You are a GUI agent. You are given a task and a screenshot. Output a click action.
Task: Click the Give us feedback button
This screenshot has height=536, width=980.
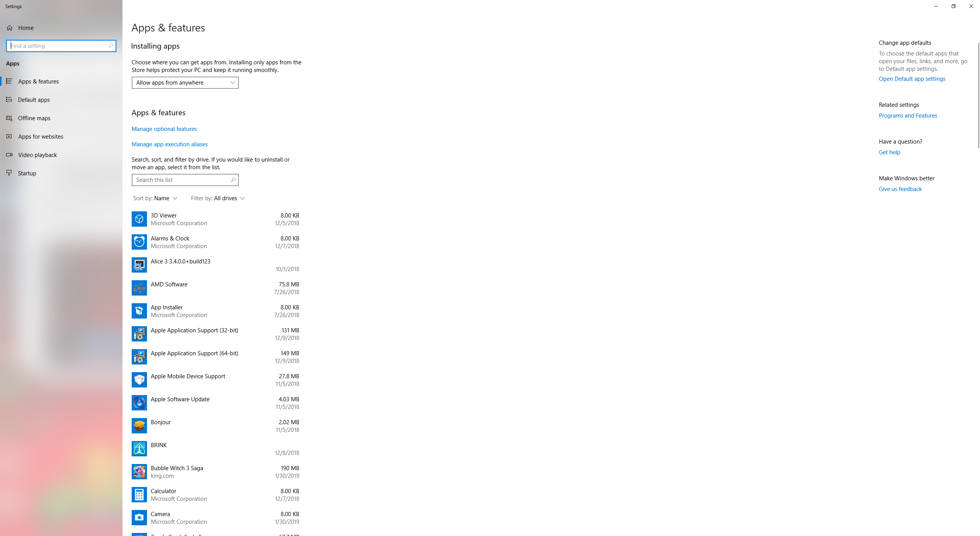point(900,189)
